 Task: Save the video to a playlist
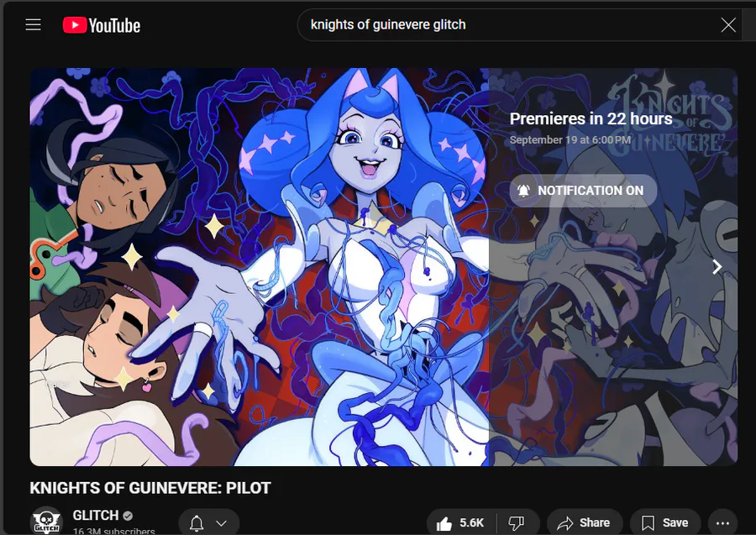665,523
